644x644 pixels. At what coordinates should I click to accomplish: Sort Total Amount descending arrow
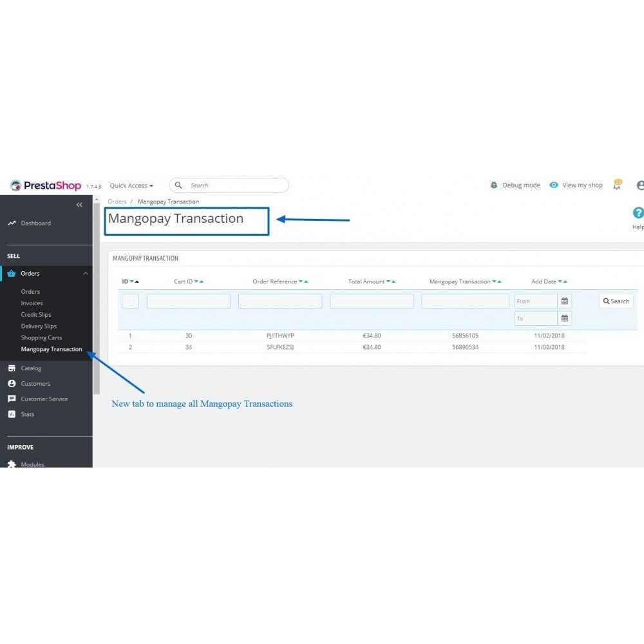(x=388, y=282)
